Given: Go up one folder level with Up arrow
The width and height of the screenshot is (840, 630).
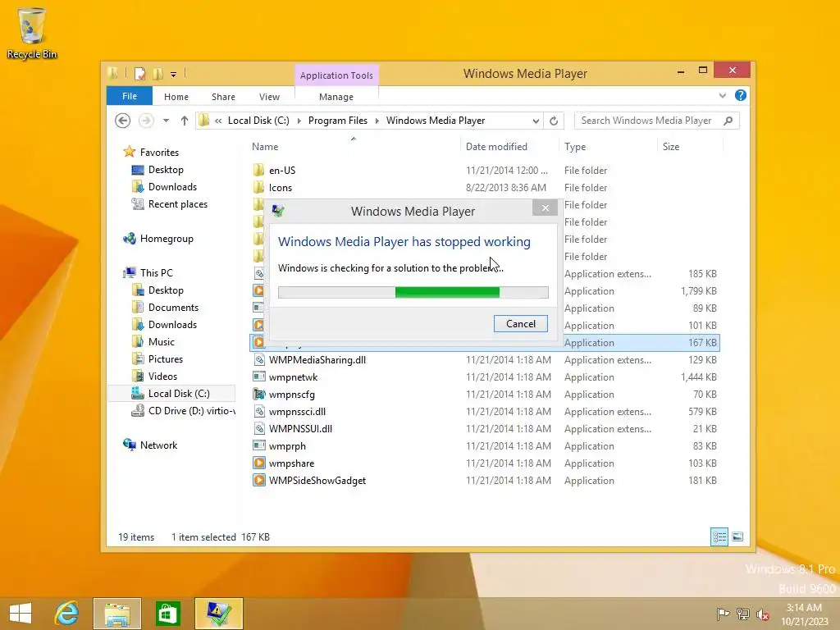Looking at the screenshot, I should (185, 121).
